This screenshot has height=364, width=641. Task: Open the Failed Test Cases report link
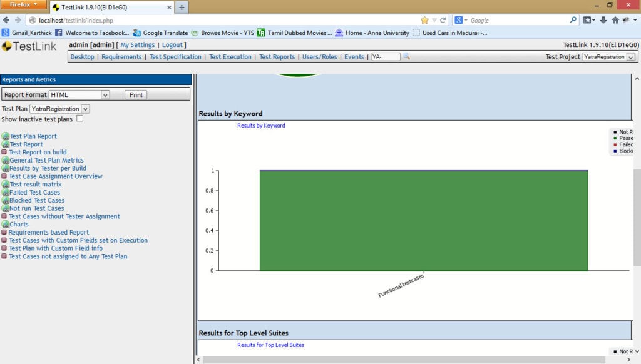point(34,193)
